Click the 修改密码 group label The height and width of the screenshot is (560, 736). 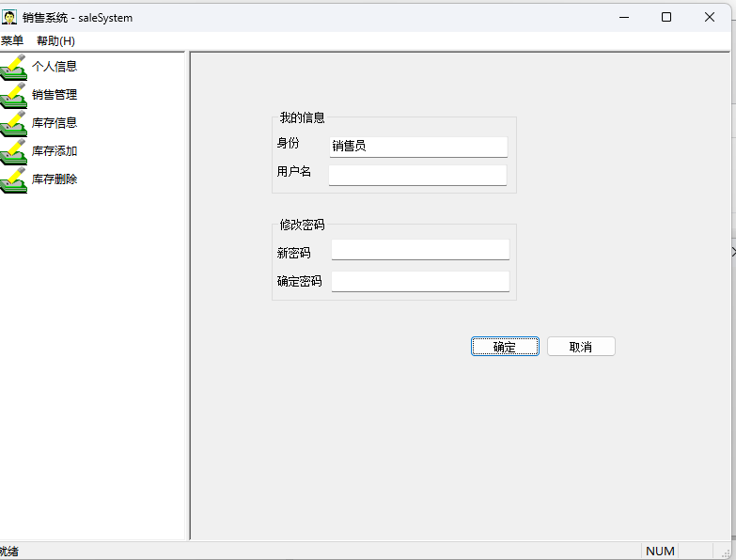point(303,225)
